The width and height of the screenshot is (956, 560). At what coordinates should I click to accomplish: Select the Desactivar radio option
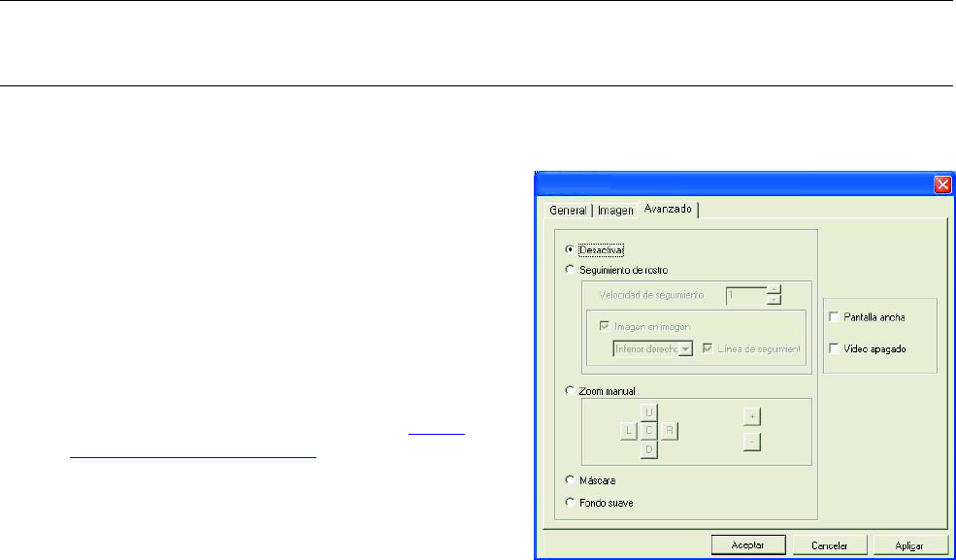570,249
